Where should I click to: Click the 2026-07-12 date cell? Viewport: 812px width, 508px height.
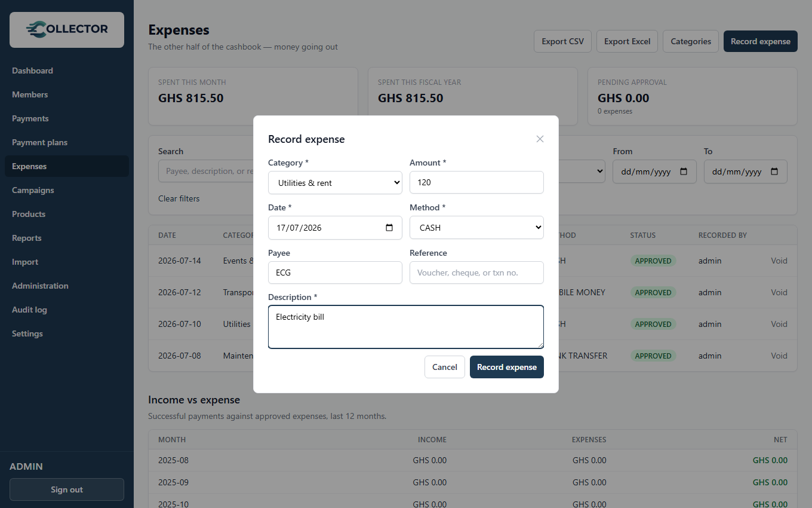pos(180,292)
